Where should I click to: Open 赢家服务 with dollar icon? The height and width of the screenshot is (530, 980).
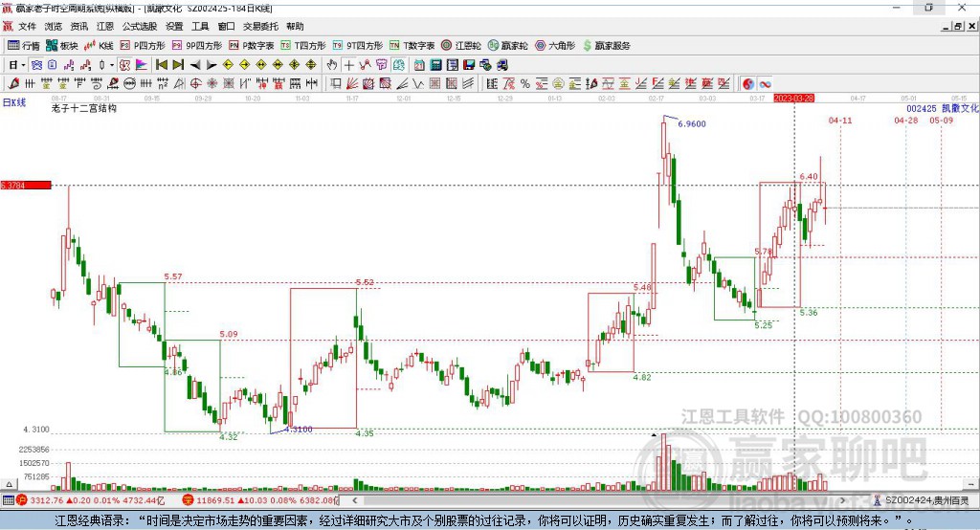click(607, 46)
